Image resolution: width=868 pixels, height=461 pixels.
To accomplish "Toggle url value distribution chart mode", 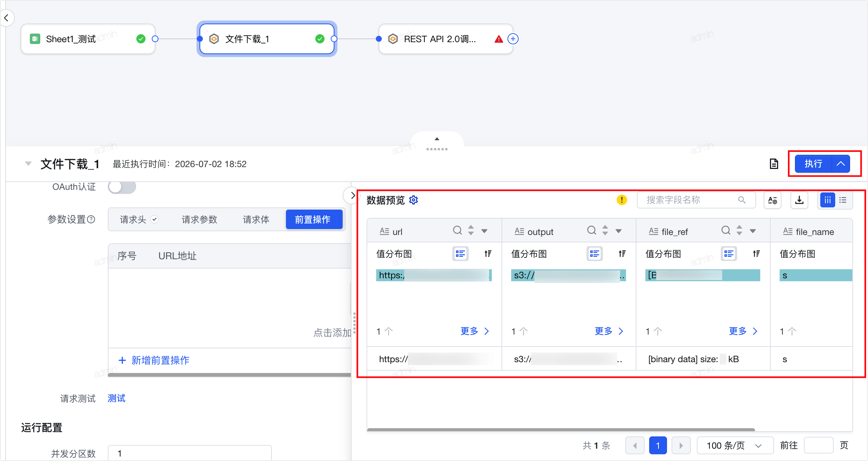I will click(460, 254).
